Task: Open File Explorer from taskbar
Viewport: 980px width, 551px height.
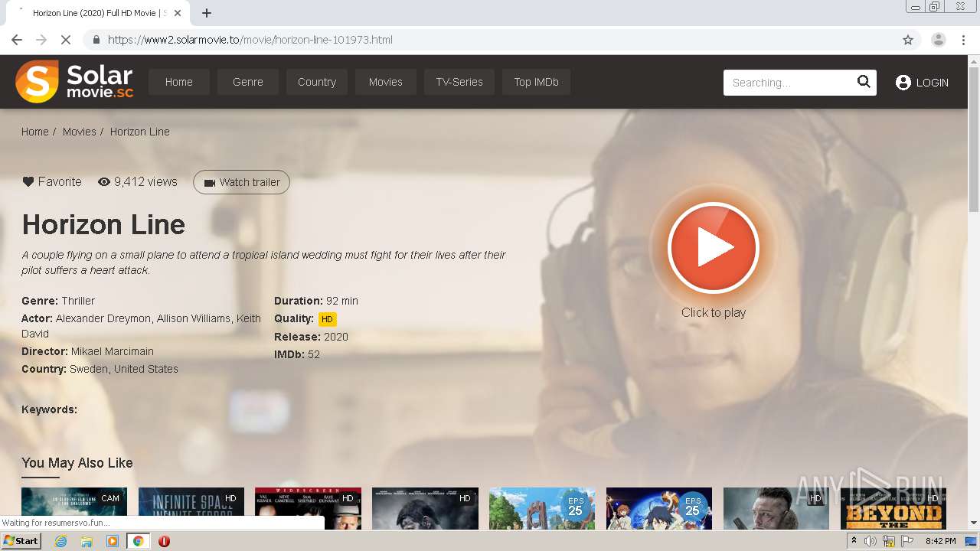Action: pos(87,541)
